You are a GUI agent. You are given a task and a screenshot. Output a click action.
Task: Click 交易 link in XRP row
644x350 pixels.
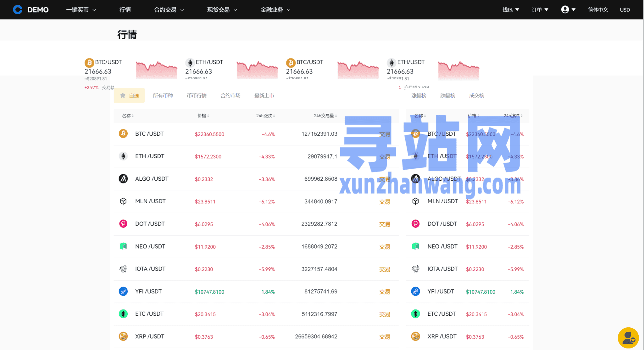tap(385, 337)
